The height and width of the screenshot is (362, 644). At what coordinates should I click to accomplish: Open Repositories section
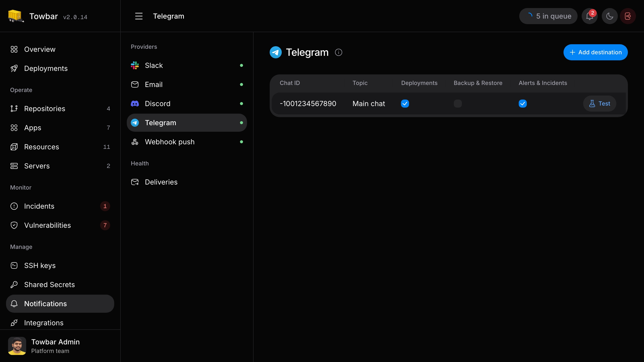[60, 109]
